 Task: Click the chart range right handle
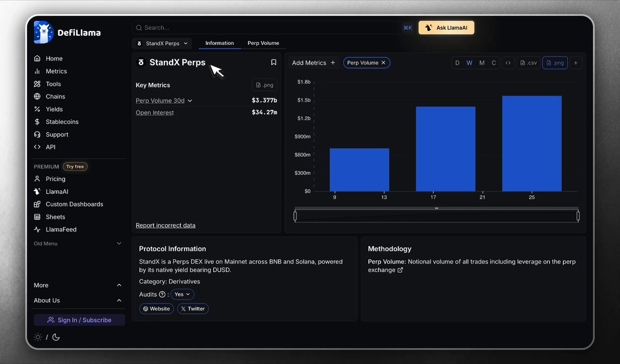[578, 216]
